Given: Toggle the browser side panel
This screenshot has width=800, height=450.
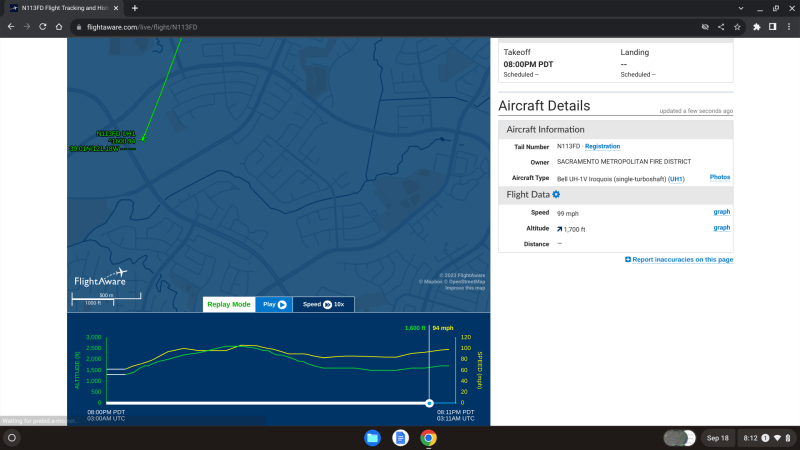Looking at the screenshot, I should (772, 27).
